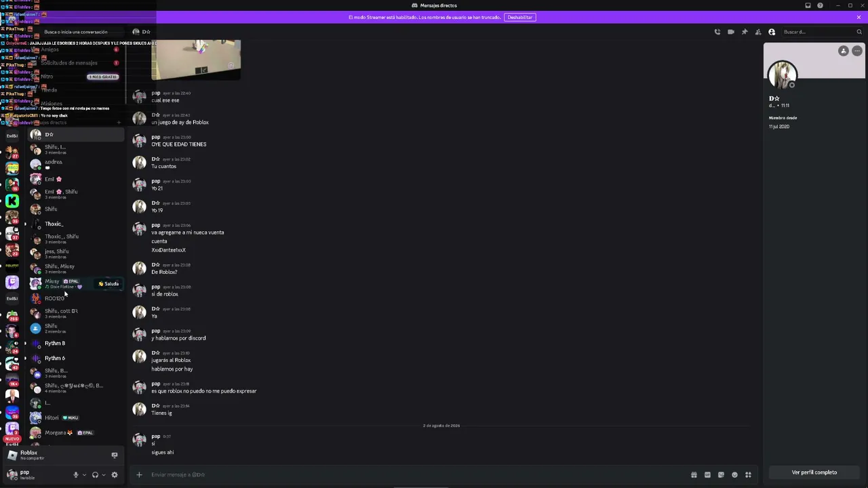This screenshot has height=488, width=868.
Task: Add friends to the DM group
Action: tap(758, 32)
